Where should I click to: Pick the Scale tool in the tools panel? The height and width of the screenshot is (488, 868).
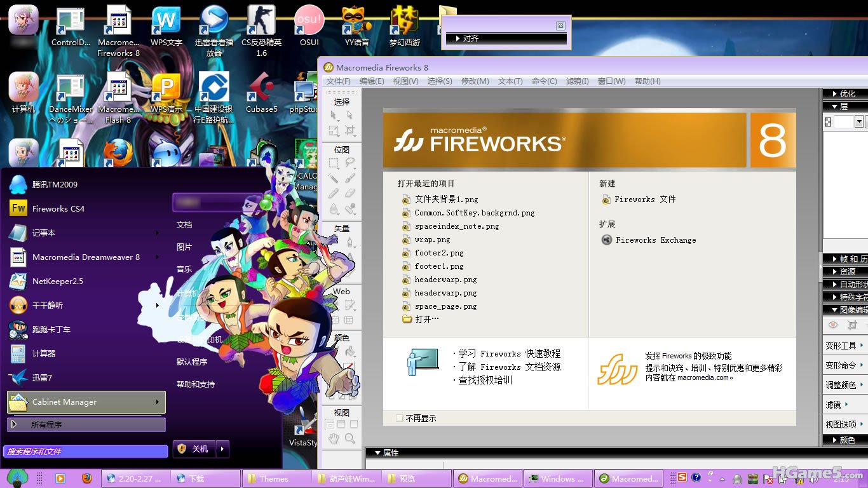(x=334, y=130)
